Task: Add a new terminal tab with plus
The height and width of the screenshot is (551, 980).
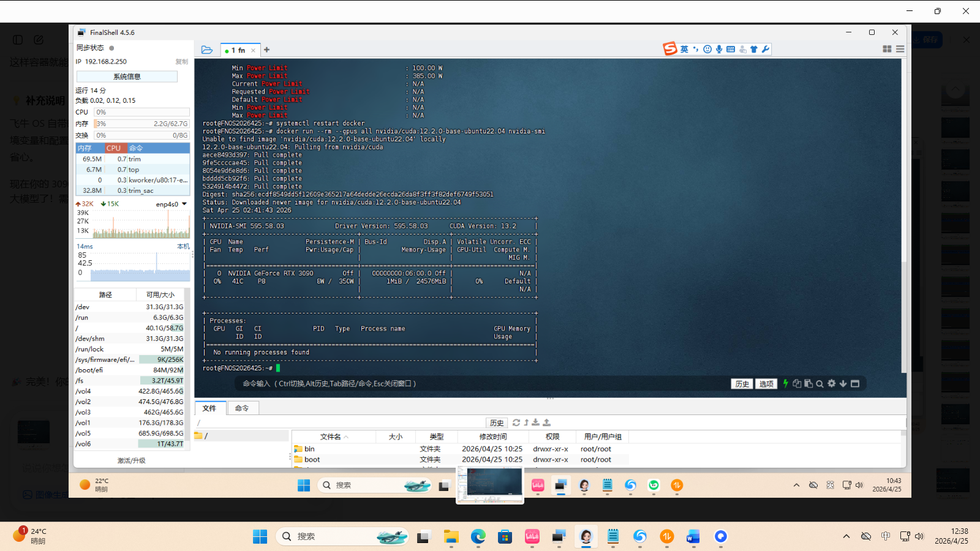Action: (267, 50)
